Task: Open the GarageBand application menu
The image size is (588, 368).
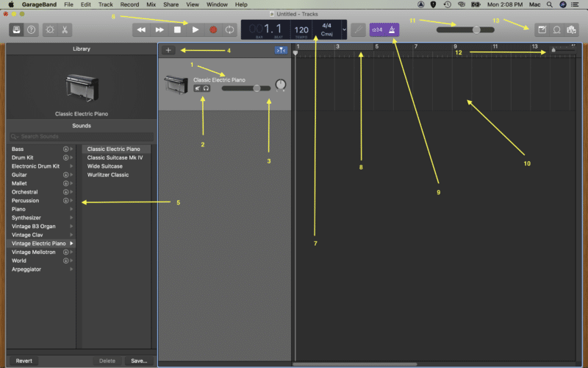Action: [39, 4]
